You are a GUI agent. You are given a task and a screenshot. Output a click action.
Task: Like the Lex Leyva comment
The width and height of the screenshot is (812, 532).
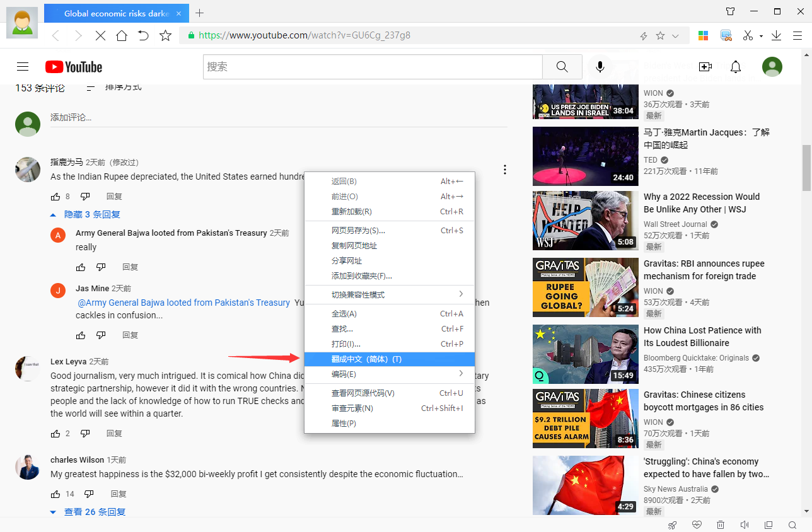tap(55, 434)
